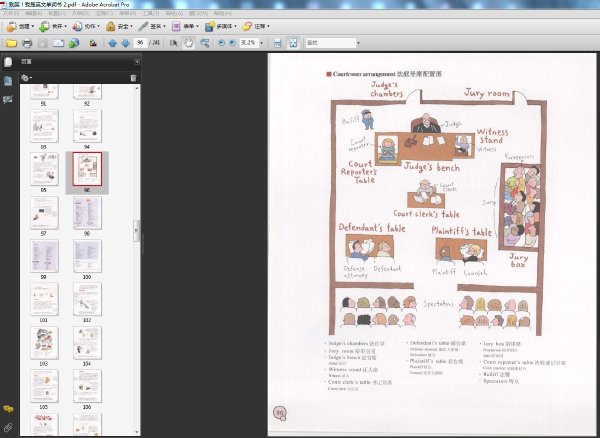
Task: Select page 97 thumbnail
Action: click(44, 213)
